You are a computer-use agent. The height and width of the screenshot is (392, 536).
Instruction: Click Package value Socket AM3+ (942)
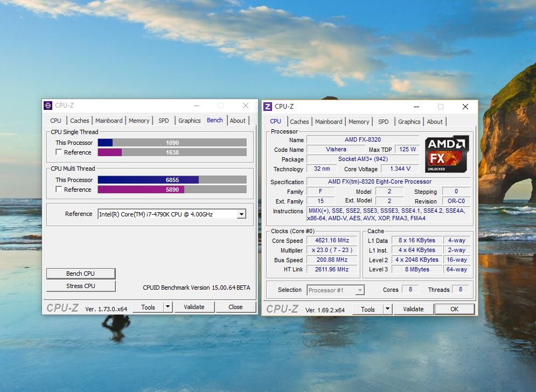point(363,159)
